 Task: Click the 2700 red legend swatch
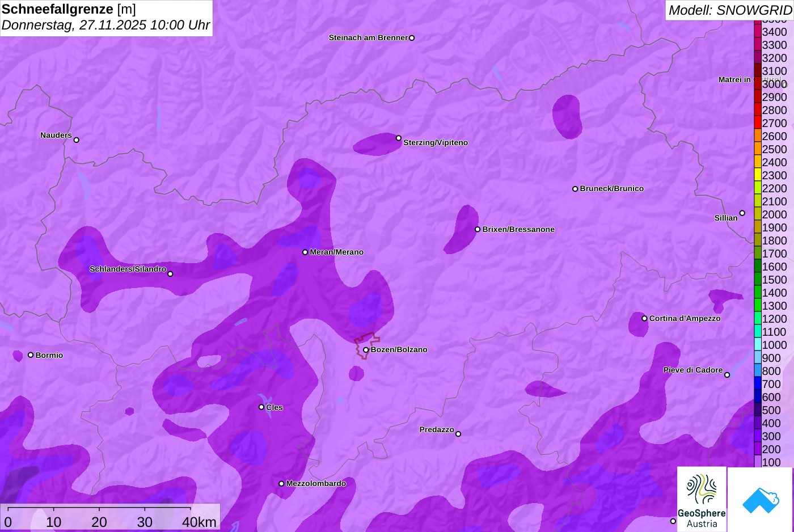(758, 123)
